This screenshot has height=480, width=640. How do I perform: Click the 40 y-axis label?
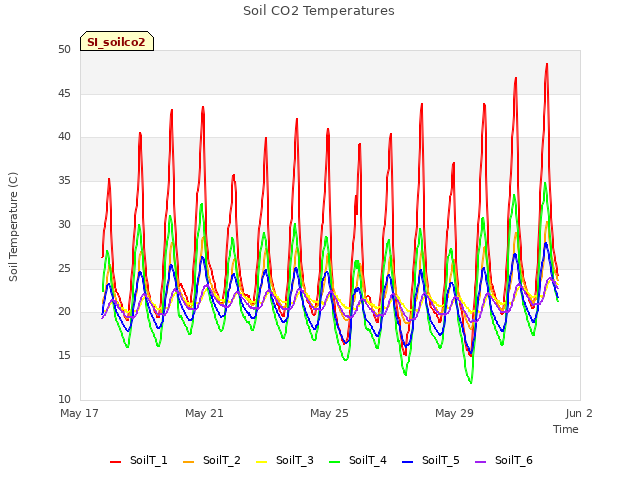click(x=64, y=137)
